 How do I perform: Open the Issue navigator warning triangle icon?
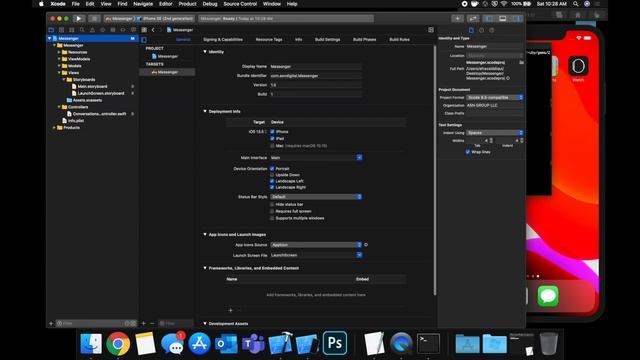(92, 30)
